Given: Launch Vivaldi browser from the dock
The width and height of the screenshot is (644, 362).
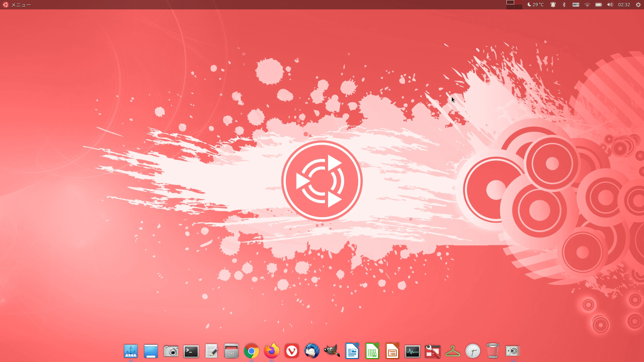Looking at the screenshot, I should point(292,351).
